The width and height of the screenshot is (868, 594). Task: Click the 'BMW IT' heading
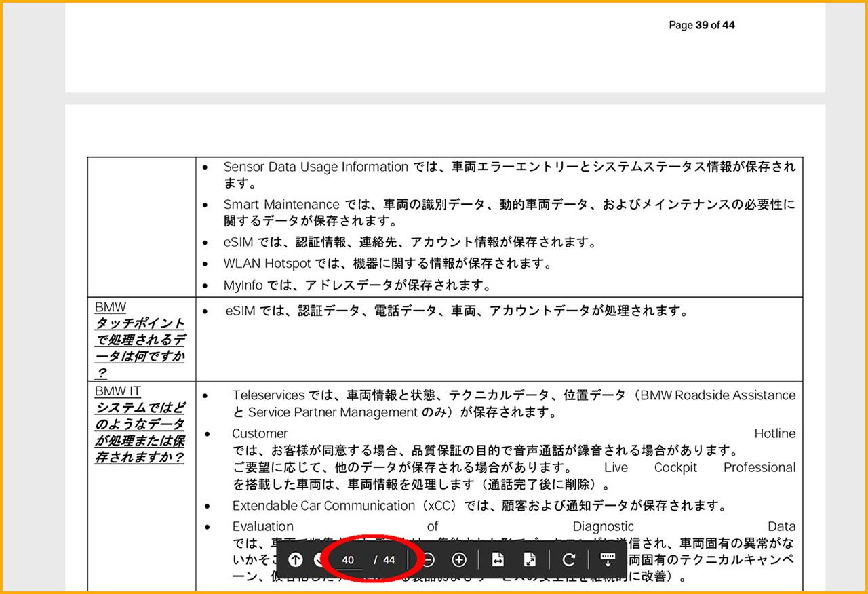point(118,391)
